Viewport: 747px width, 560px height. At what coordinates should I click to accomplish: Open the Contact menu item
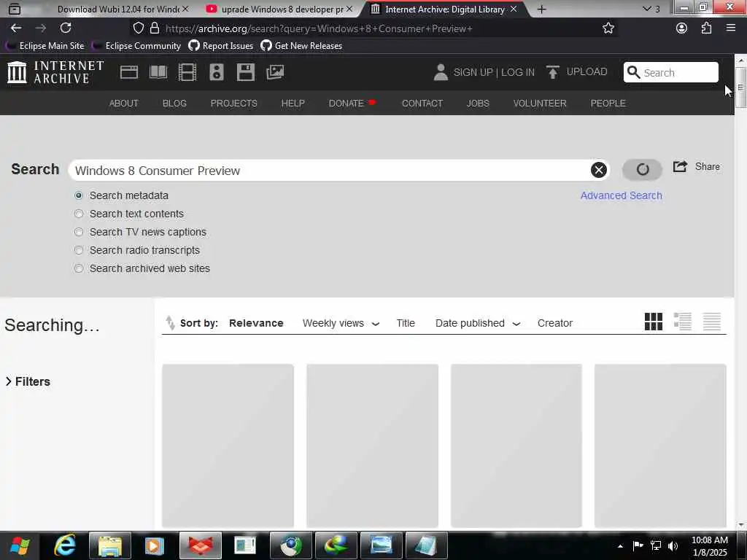pos(422,104)
